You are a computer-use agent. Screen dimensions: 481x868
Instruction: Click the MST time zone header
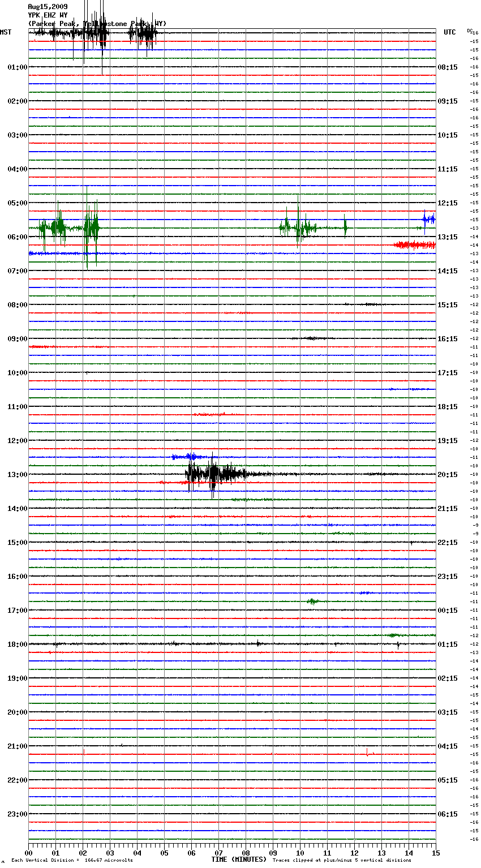pos(6,32)
